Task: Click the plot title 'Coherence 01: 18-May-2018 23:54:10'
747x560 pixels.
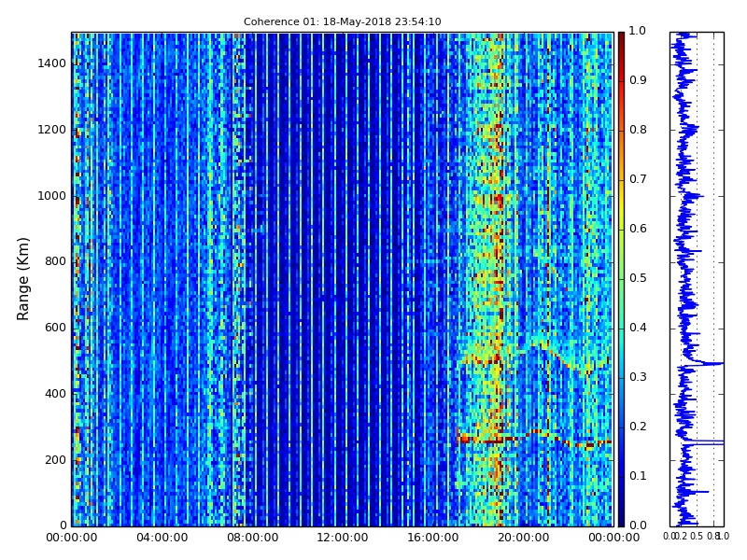Action: (342, 21)
